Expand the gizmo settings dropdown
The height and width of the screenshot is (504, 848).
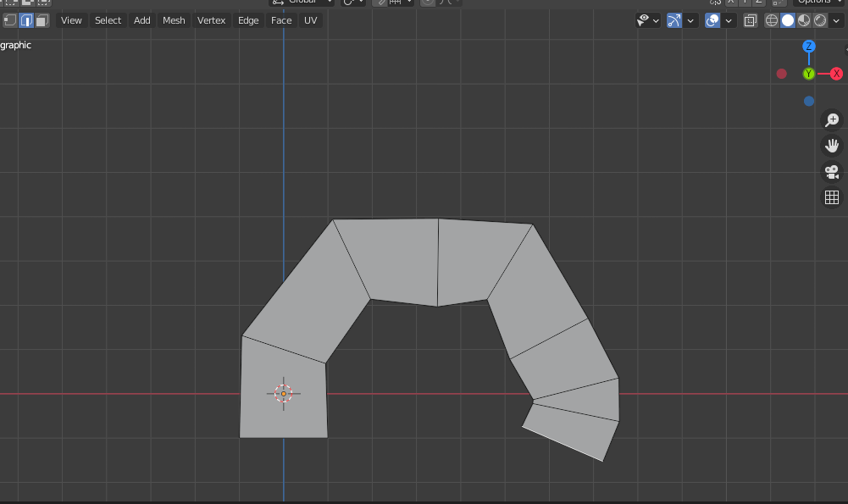pyautogui.click(x=690, y=20)
